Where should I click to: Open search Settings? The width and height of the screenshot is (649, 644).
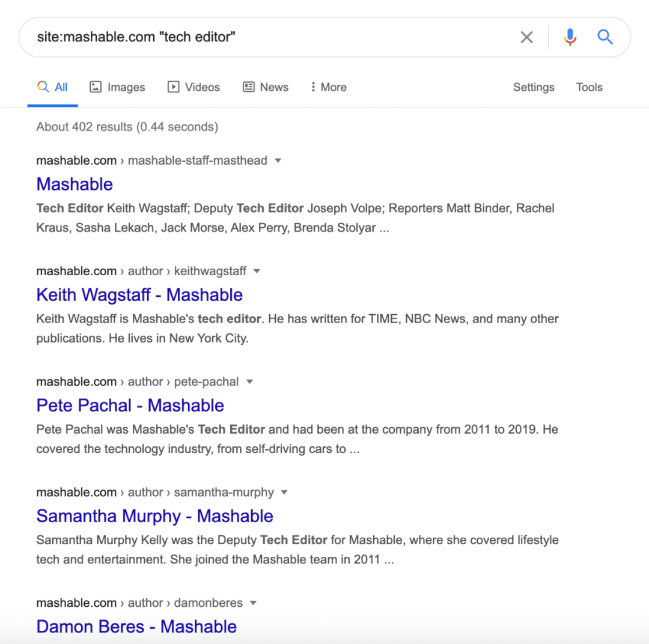[x=534, y=87]
